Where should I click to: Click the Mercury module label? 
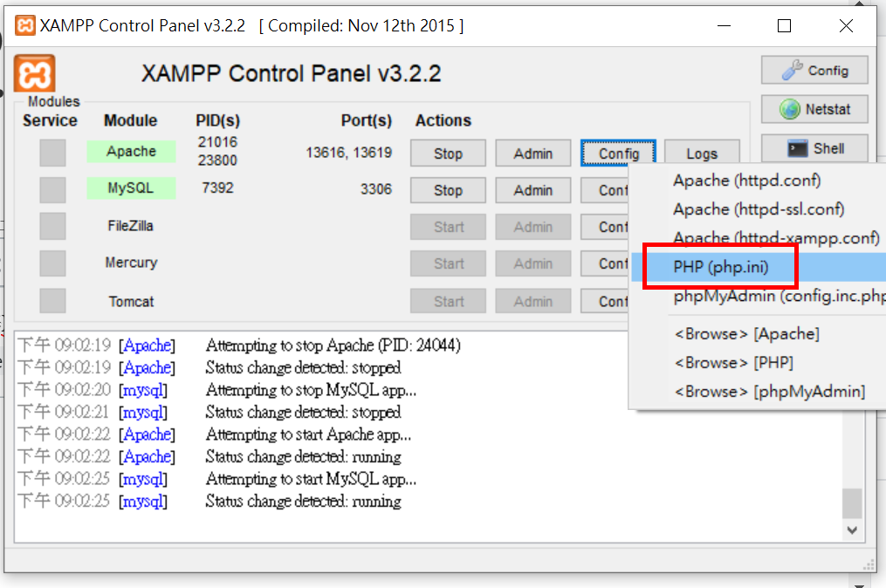[x=131, y=263]
